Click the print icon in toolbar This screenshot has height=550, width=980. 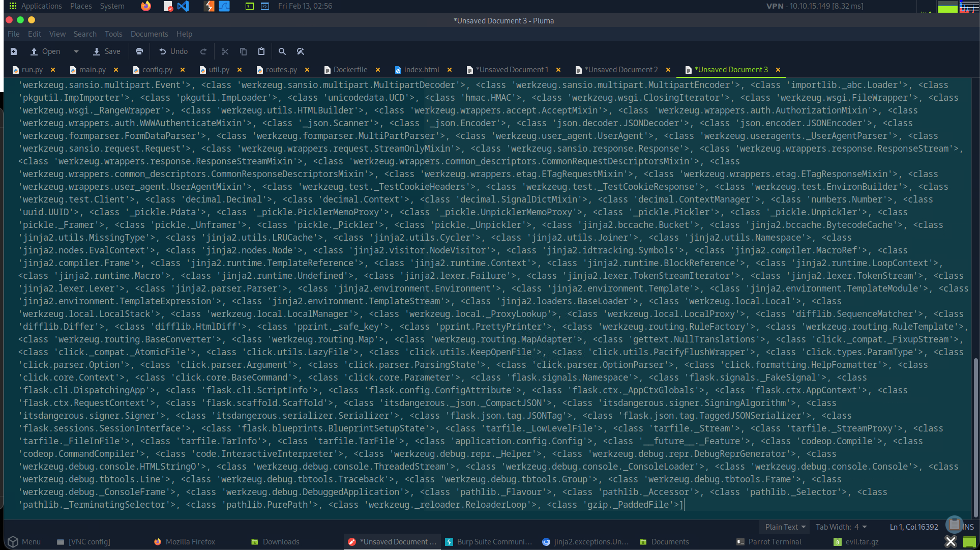(139, 51)
